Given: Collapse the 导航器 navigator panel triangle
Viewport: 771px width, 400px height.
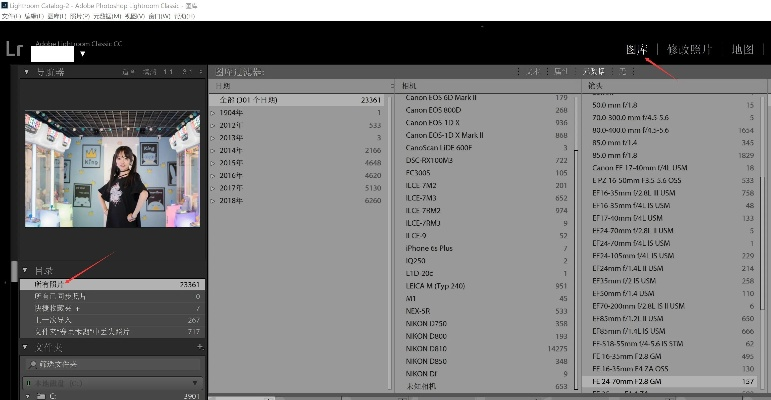Looking at the screenshot, I should click(x=26, y=72).
